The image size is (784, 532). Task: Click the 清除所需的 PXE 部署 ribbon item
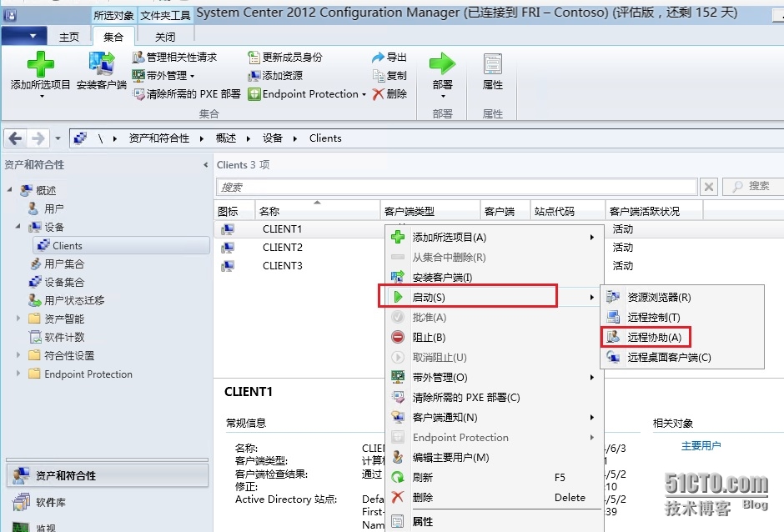pos(187,94)
